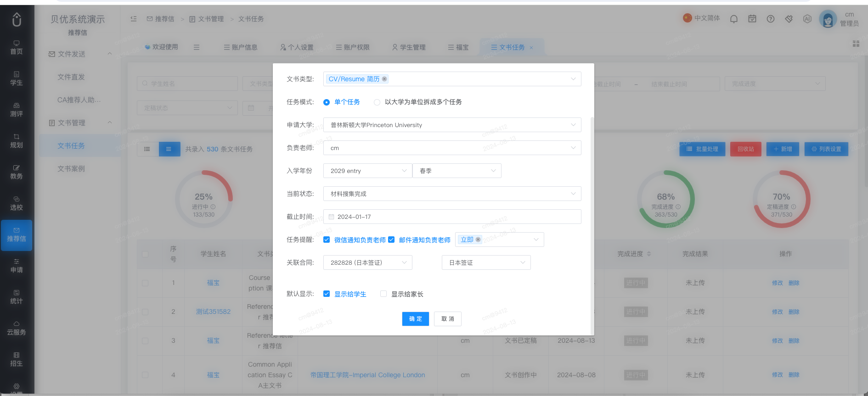Uncheck 微信通知负责老师 checkbox

coord(327,240)
